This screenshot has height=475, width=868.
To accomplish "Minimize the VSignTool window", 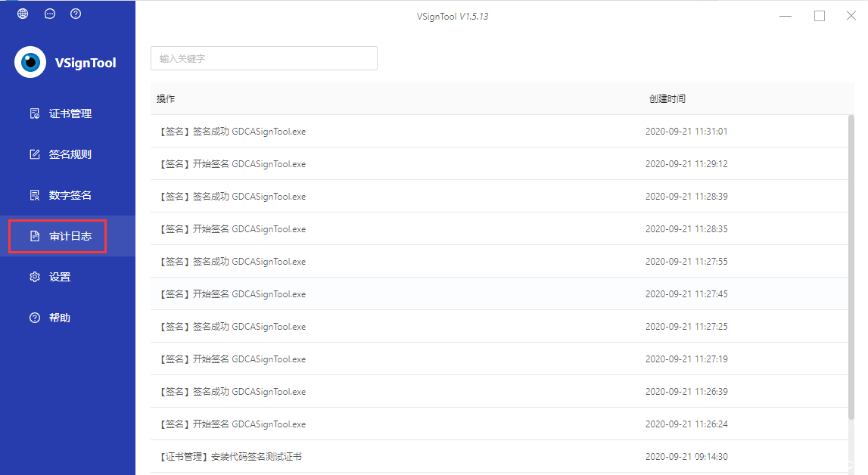I will [786, 16].
